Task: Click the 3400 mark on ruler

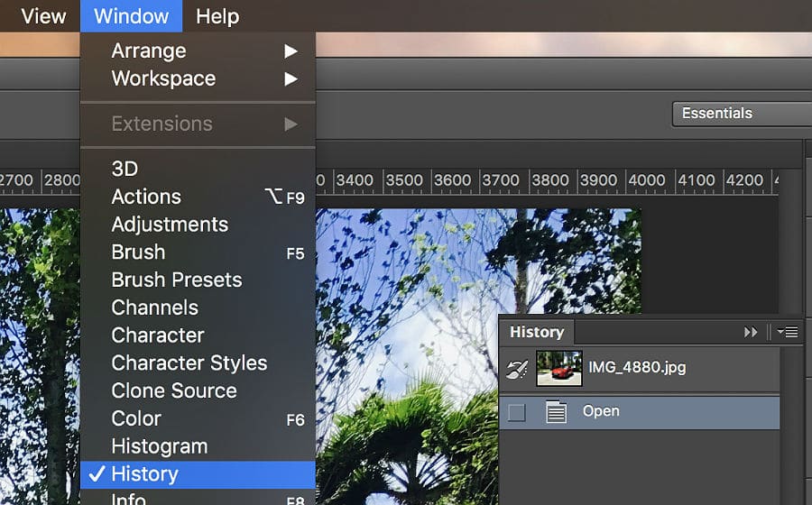Action: [x=355, y=180]
